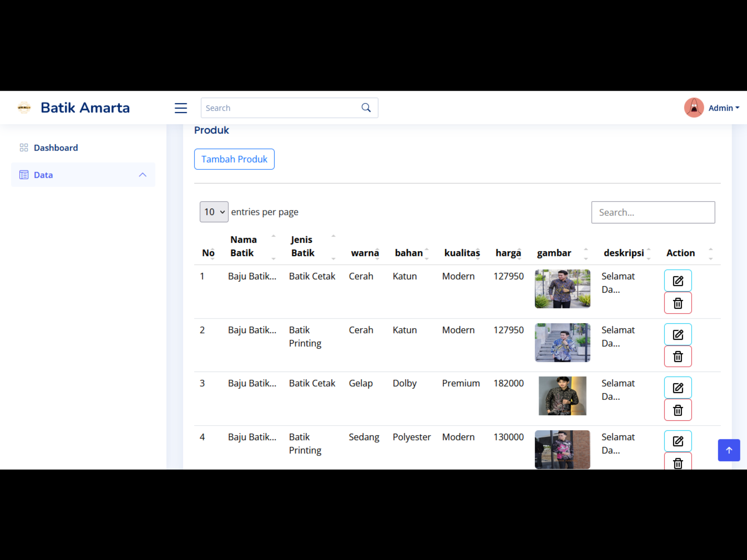Screen dimensions: 747x560
Task: Sort the table by kualitas column
Action: tap(462, 253)
